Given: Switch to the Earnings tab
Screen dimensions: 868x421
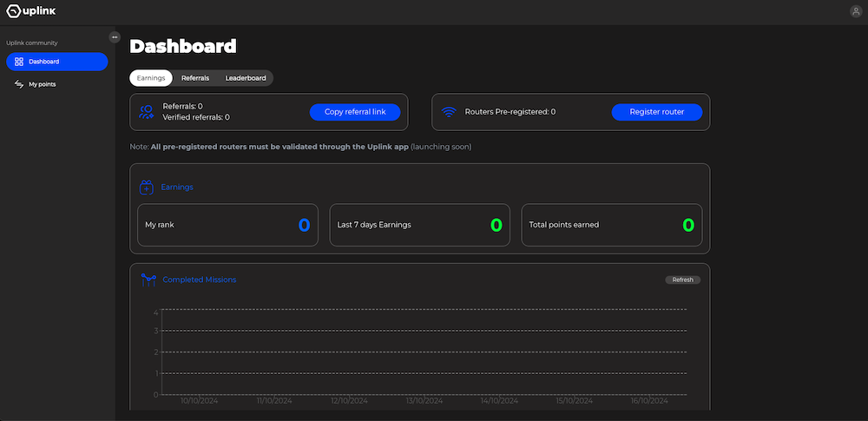Looking at the screenshot, I should tap(151, 78).
